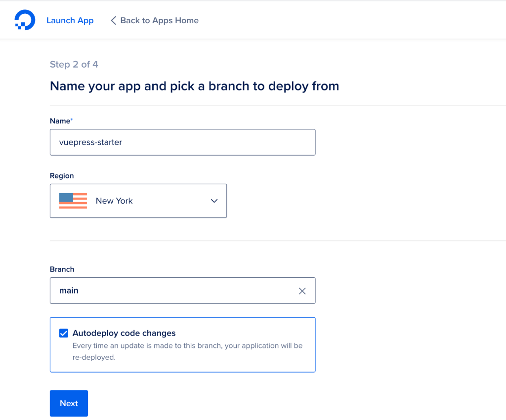The image size is (506, 420).
Task: Select the New York region text
Action: (x=114, y=201)
